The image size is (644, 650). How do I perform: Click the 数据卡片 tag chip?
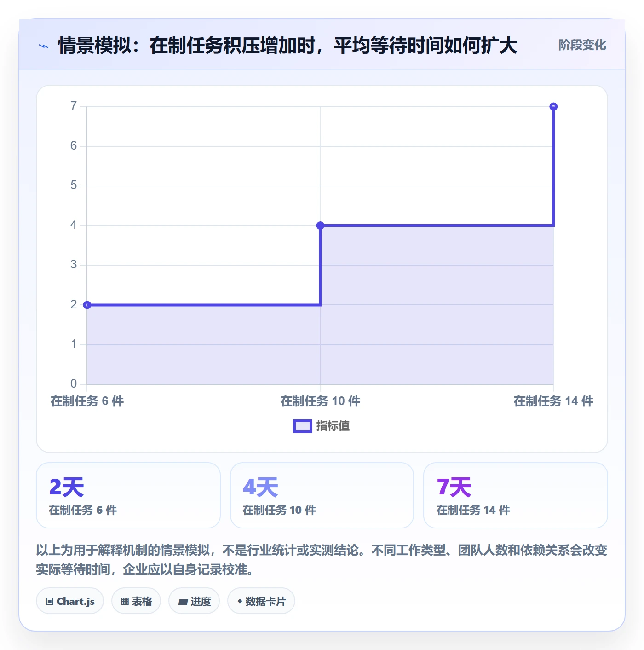coord(261,601)
